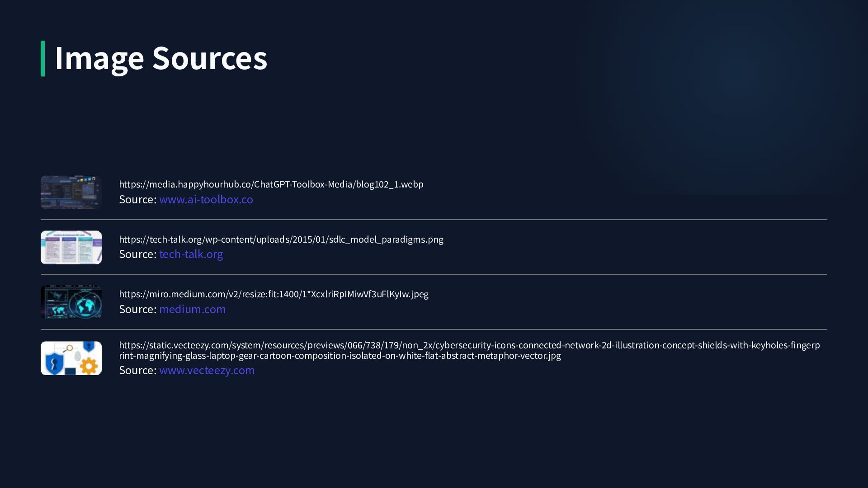The height and width of the screenshot is (488, 868).
Task: Click the sdlc_model_paradigms.png URL text
Action: pos(281,239)
